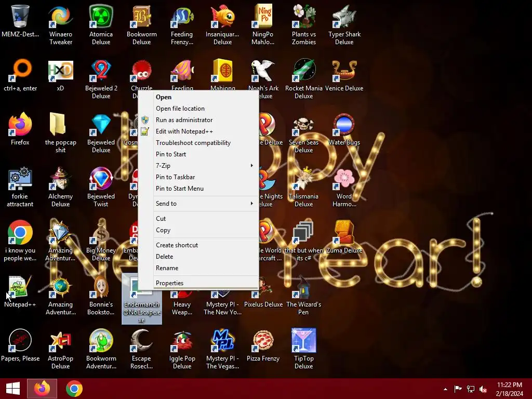Select 'that but when its c#' icon
Viewport: 532px width, 399px height.
tap(303, 232)
